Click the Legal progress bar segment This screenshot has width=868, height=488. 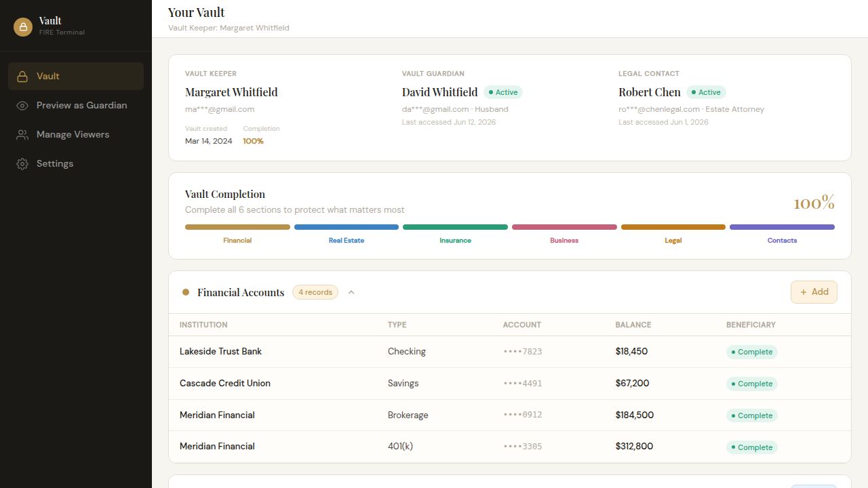tap(673, 227)
